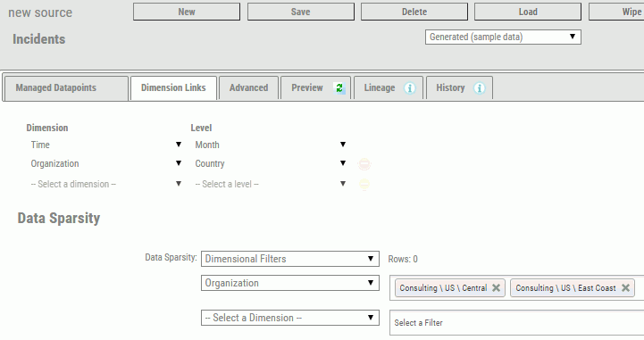
Task: Remove Consulting \ US \ Central filter tag
Action: 496,288
